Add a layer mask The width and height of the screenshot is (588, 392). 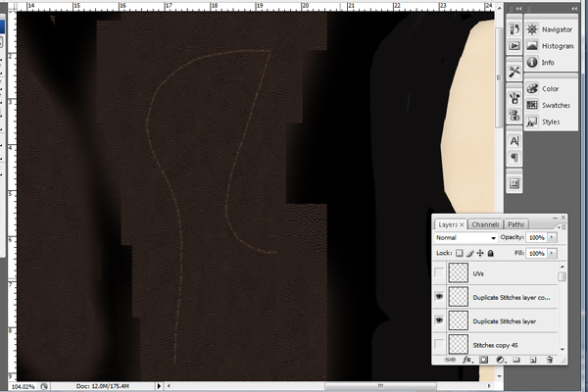[x=484, y=360]
